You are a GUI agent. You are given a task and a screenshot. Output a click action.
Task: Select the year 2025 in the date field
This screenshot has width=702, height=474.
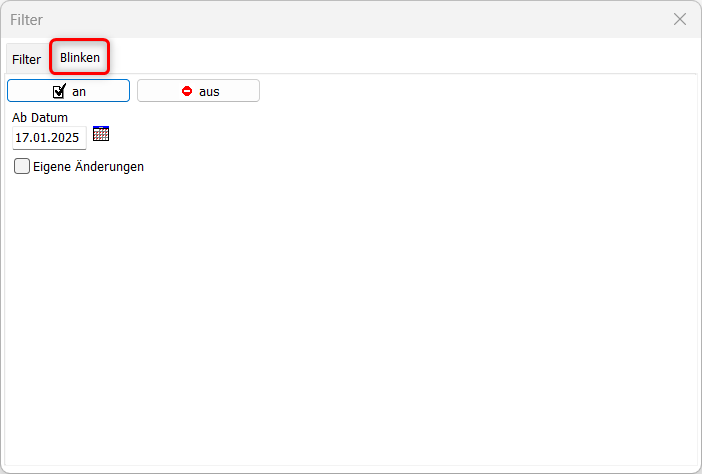63,138
